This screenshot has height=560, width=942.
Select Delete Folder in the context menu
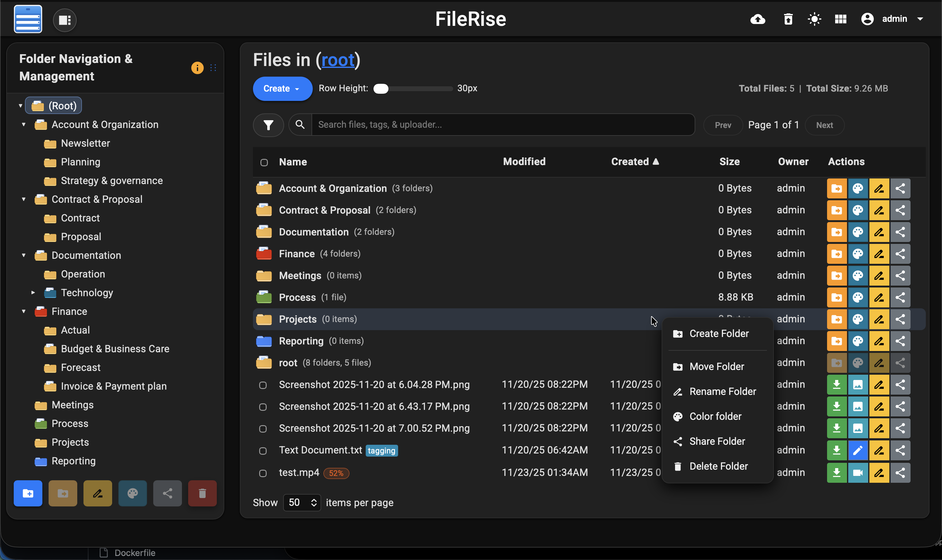[718, 466]
